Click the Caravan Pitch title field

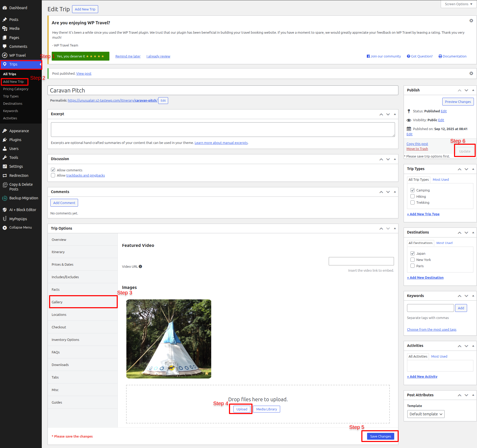[223, 90]
